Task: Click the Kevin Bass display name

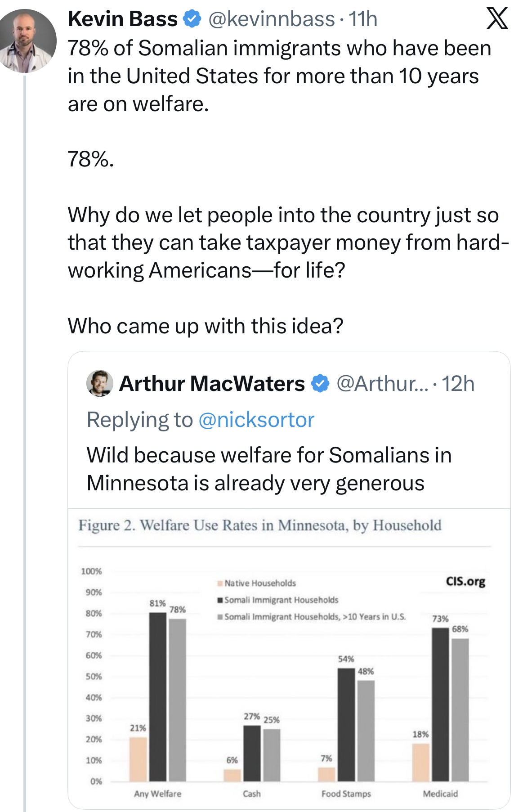Action: pyautogui.click(x=123, y=19)
